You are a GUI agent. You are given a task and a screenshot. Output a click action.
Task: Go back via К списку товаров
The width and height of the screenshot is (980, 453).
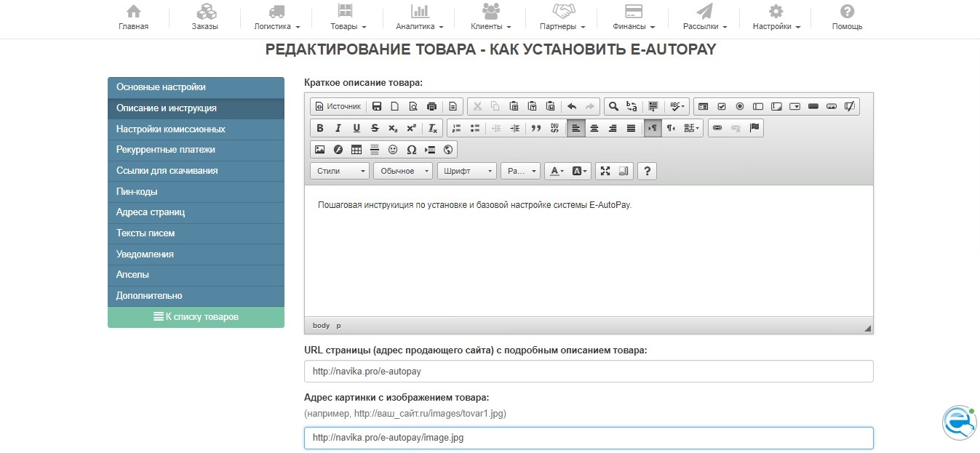pyautogui.click(x=196, y=317)
